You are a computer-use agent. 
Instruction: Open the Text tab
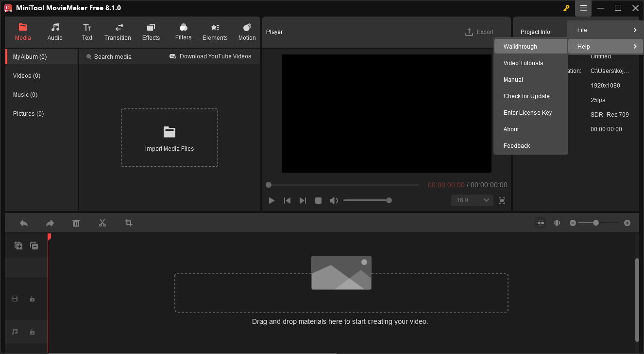[x=87, y=32]
